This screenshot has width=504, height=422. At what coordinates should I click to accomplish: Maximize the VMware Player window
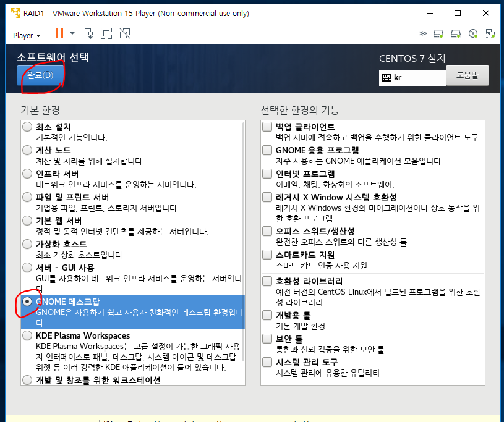tap(458, 13)
